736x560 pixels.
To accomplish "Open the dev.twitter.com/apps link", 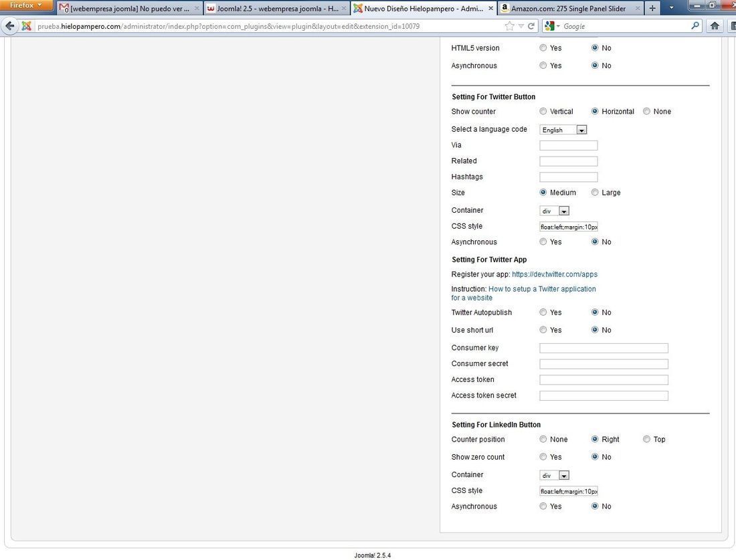I will pos(555,274).
